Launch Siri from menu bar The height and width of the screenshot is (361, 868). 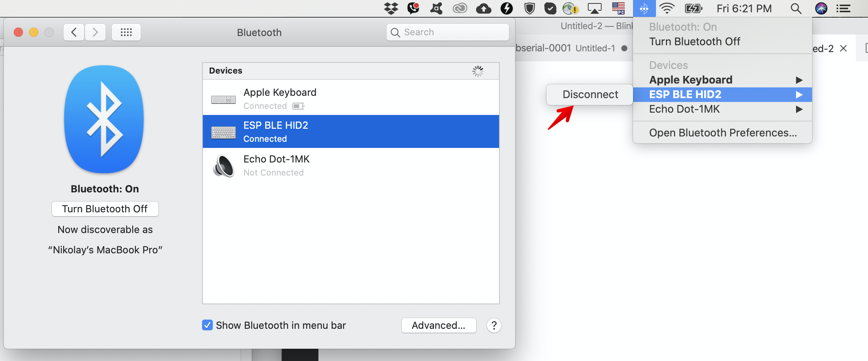click(821, 8)
